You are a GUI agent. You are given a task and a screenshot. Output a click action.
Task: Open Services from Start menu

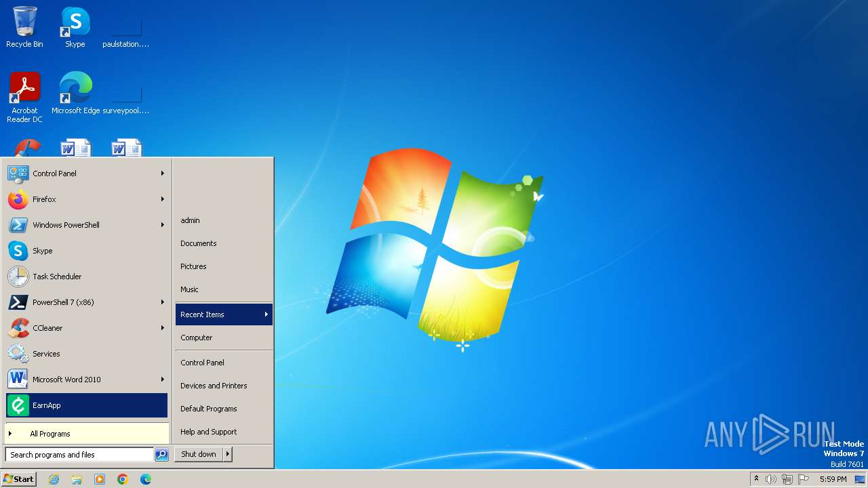[x=86, y=354]
